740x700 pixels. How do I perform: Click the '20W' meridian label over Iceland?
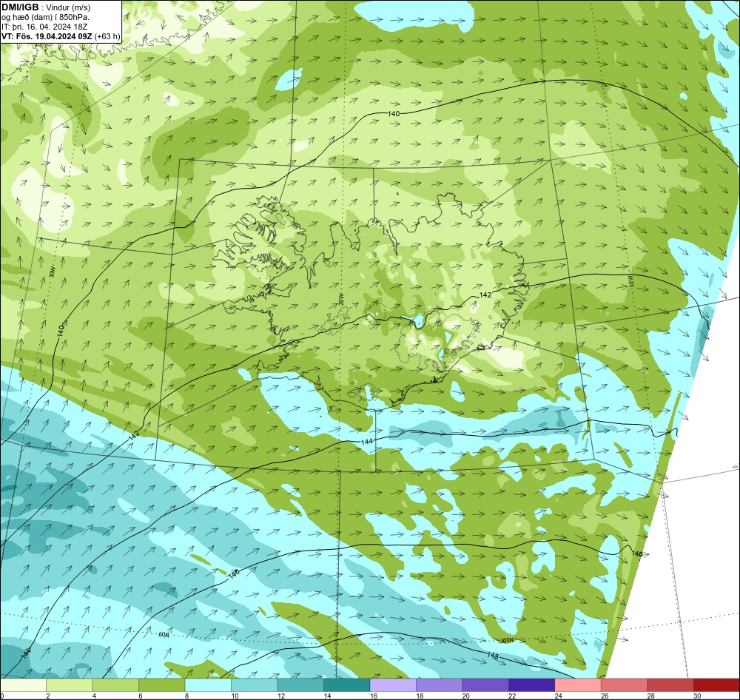click(x=340, y=299)
